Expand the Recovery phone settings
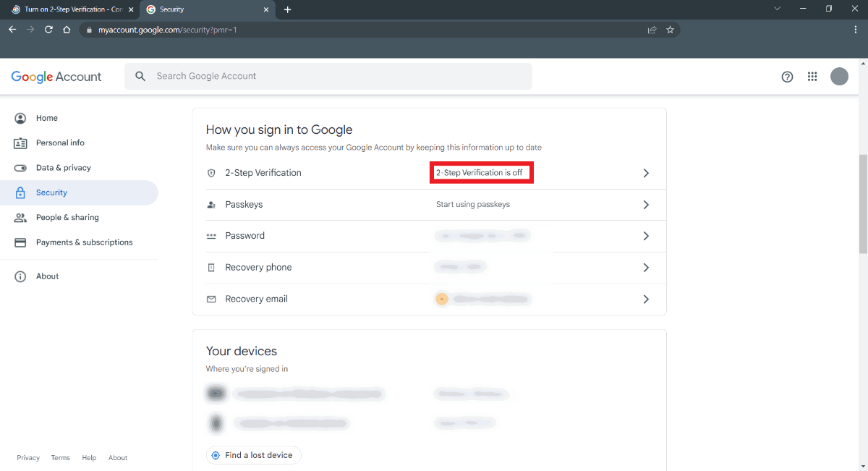Image resolution: width=868 pixels, height=471 pixels. (x=646, y=267)
